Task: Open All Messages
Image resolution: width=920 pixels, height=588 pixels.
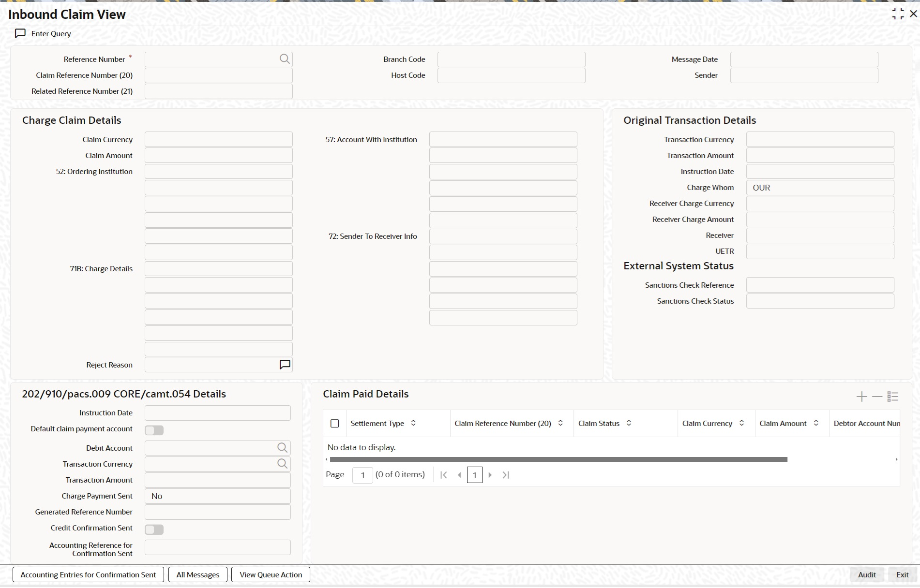Action: [198, 574]
